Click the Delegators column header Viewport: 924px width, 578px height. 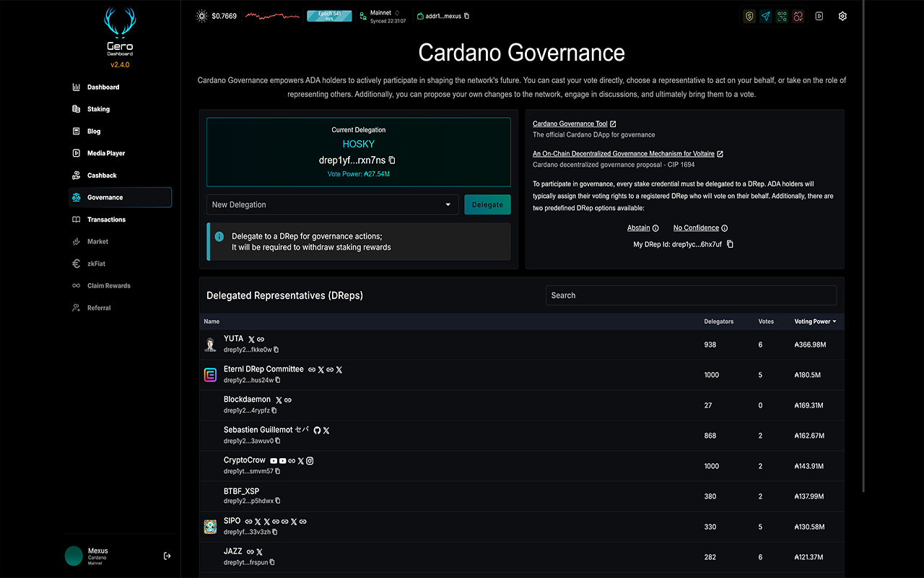(719, 322)
